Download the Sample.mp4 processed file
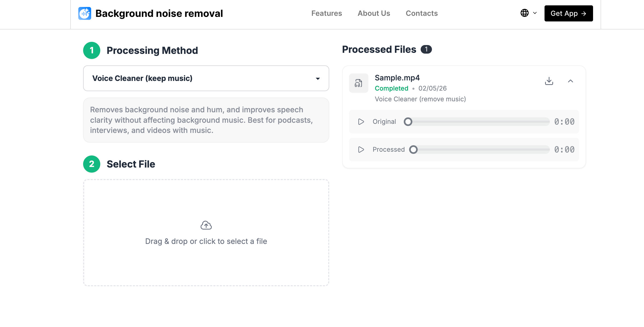Viewport: 644px width, 327px height. [549, 81]
